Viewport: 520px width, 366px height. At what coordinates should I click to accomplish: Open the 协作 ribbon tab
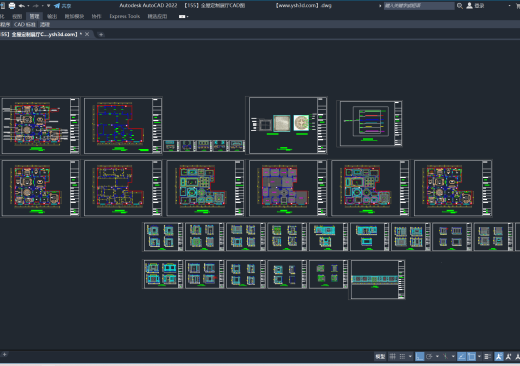[96, 16]
